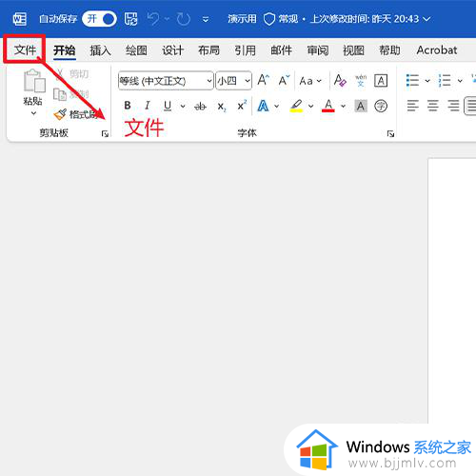
Task: Open the Acrobat tab
Action: 437,50
